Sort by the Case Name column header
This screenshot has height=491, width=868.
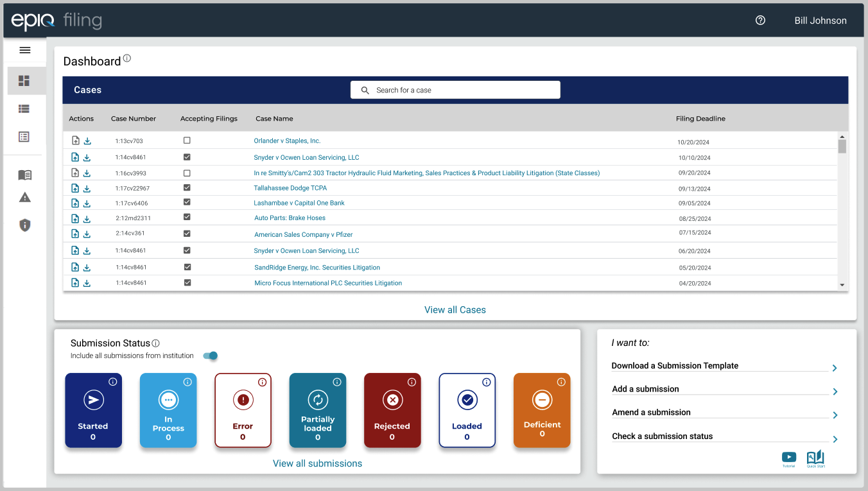[x=274, y=119]
